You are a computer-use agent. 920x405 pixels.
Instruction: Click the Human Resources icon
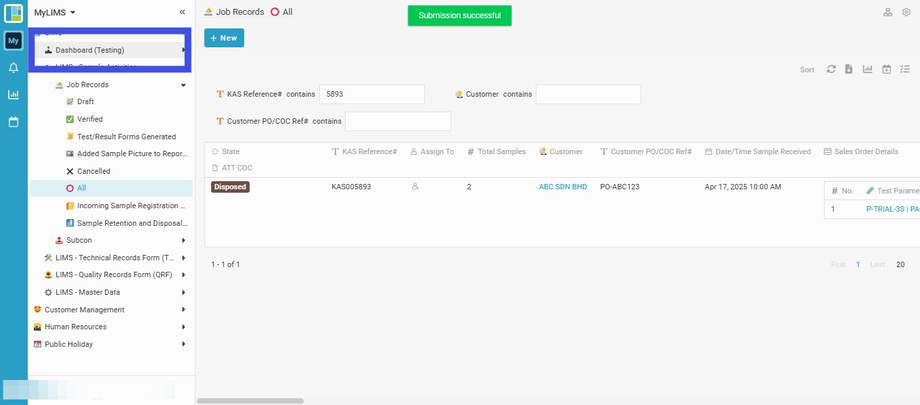coord(38,327)
